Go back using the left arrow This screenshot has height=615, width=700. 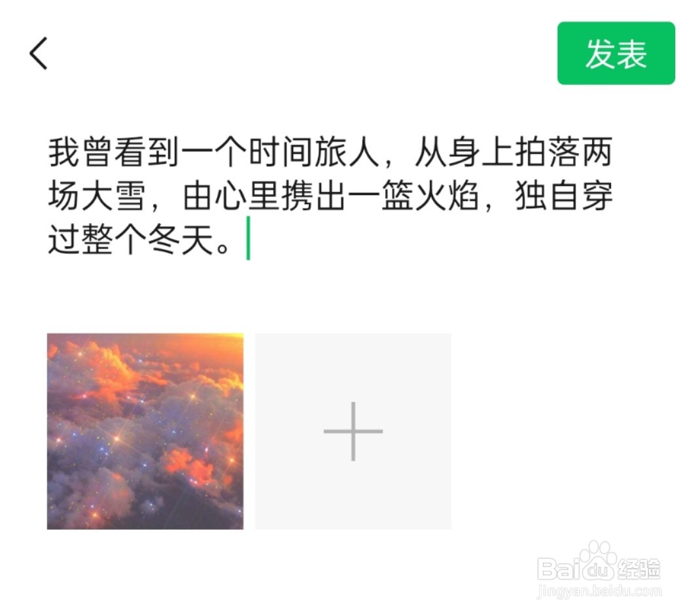pos(39,54)
